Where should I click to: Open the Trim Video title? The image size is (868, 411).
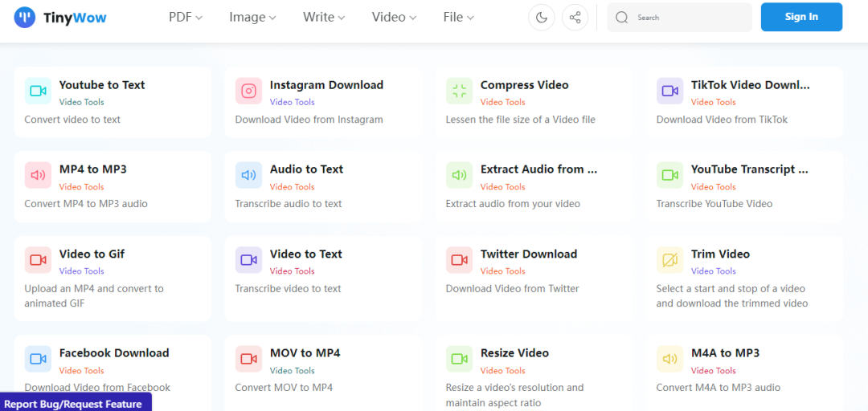(x=720, y=254)
